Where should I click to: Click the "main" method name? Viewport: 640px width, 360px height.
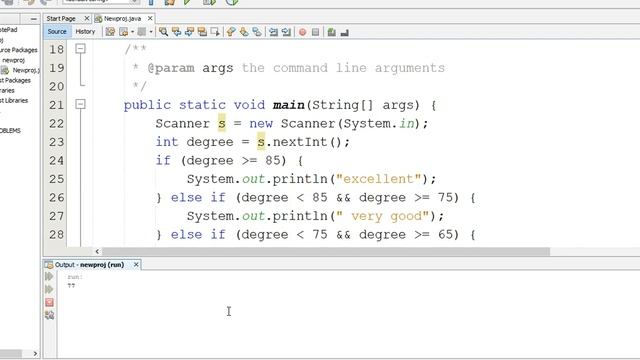[289, 105]
